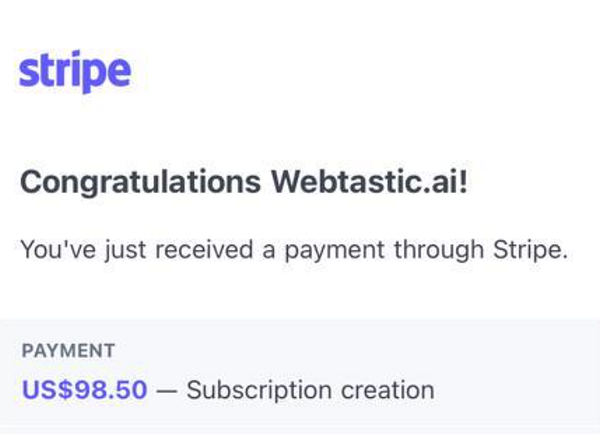Click the word payment in body sentence

[x=334, y=251]
